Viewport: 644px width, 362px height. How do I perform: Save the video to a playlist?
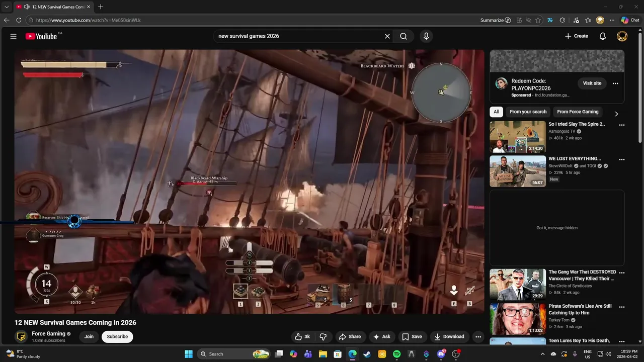(412, 337)
